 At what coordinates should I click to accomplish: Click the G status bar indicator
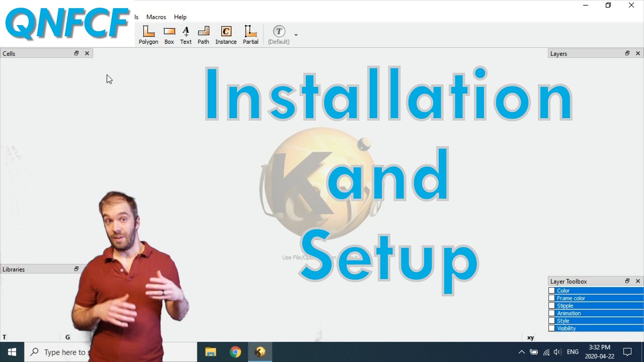pyautogui.click(x=67, y=337)
